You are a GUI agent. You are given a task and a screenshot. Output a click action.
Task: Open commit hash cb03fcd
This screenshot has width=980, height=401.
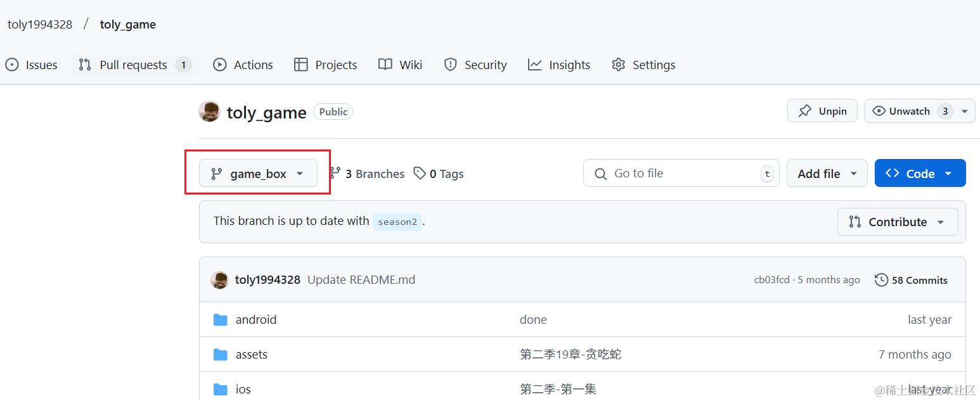click(772, 280)
